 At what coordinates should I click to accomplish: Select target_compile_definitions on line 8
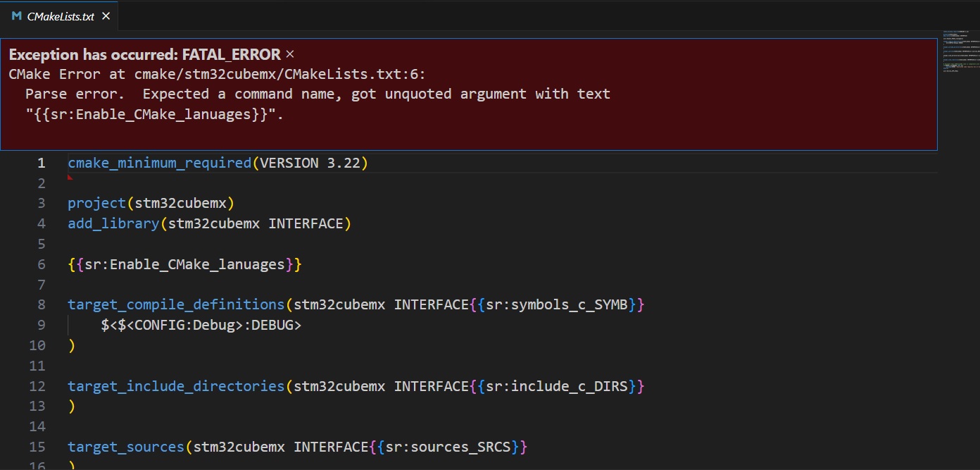pyautogui.click(x=176, y=304)
